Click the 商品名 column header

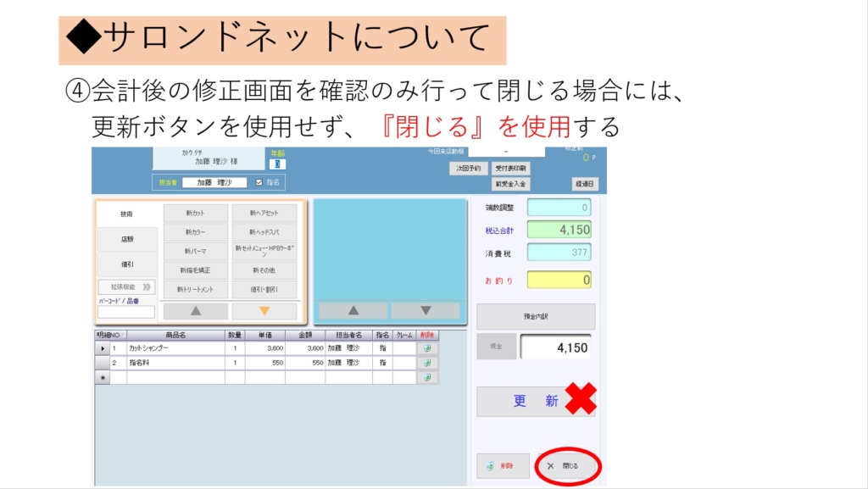point(175,335)
